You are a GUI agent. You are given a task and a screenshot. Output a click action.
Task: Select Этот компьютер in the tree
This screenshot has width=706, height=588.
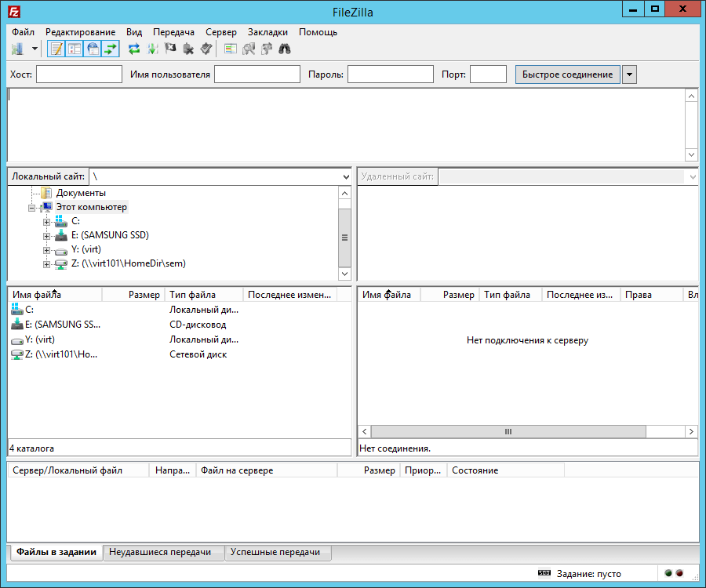[x=92, y=207]
